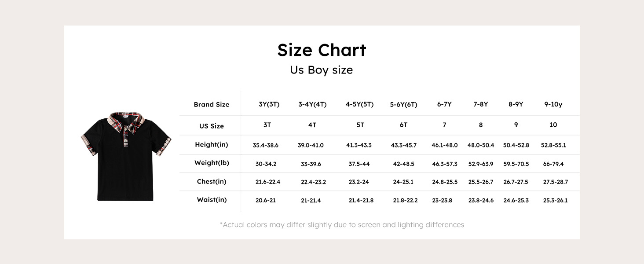This screenshot has width=644, height=264.
Task: Select the 3Y(3T) brand size column
Action: click(269, 104)
